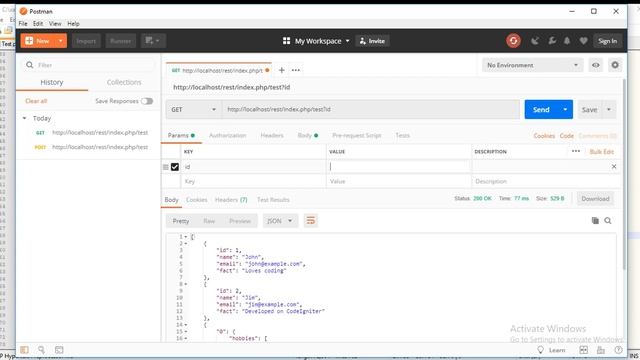The image size is (640, 360).
Task: Click Bulk Edit link
Action: click(602, 151)
